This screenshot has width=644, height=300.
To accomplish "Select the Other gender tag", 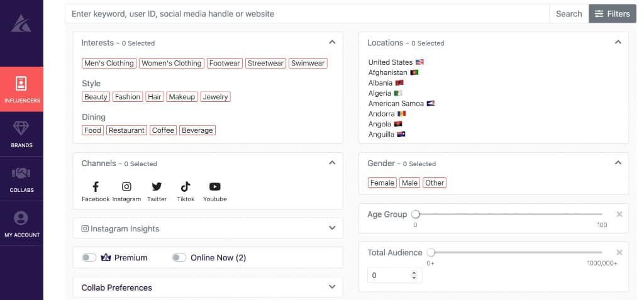I will point(435,183).
